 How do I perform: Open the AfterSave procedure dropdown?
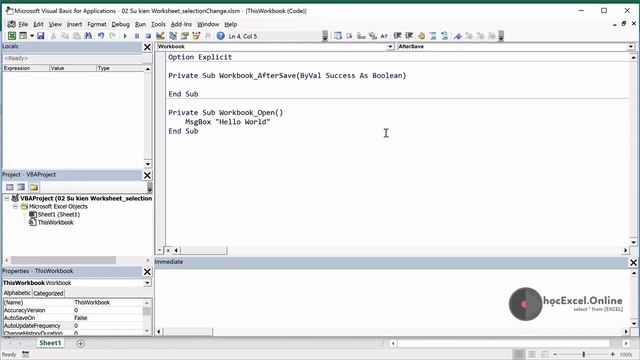631,47
